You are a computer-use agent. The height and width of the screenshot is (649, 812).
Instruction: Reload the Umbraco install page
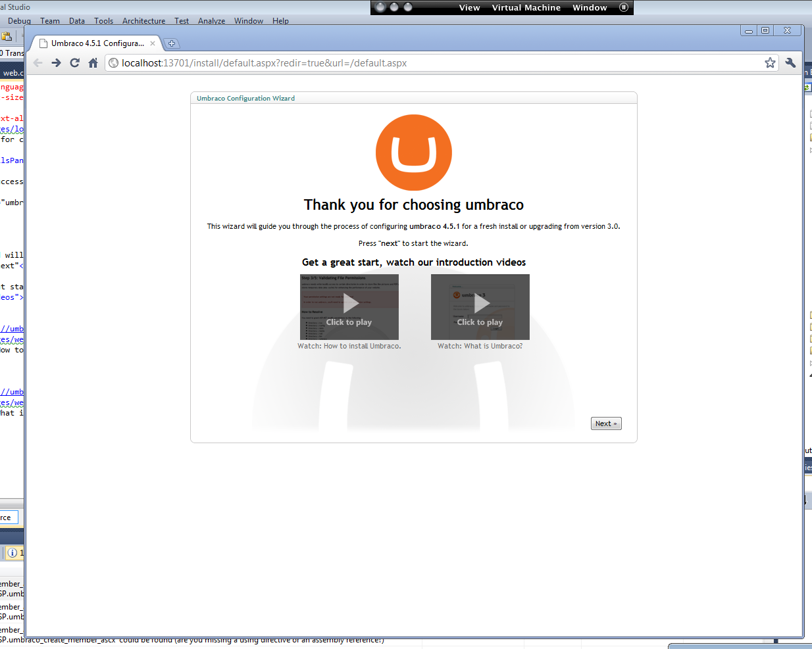[x=74, y=63]
